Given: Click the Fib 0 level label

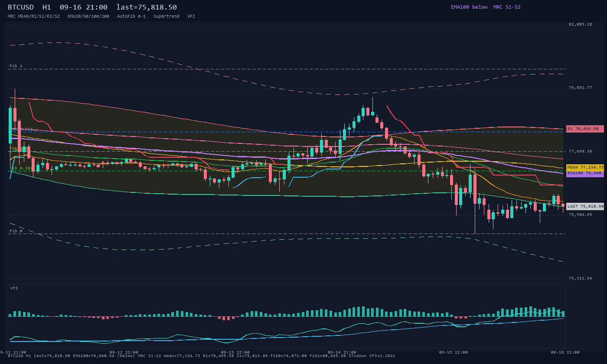Looking at the screenshot, I should [16, 231].
